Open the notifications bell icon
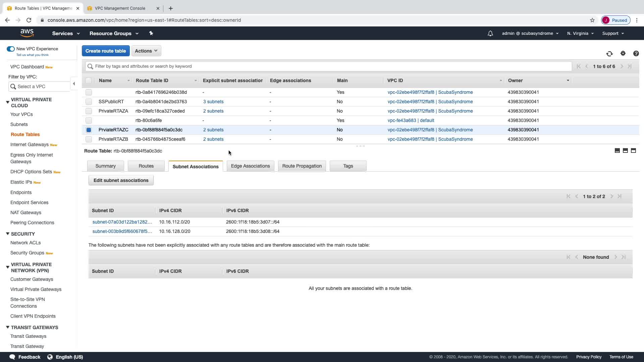 pyautogui.click(x=490, y=34)
